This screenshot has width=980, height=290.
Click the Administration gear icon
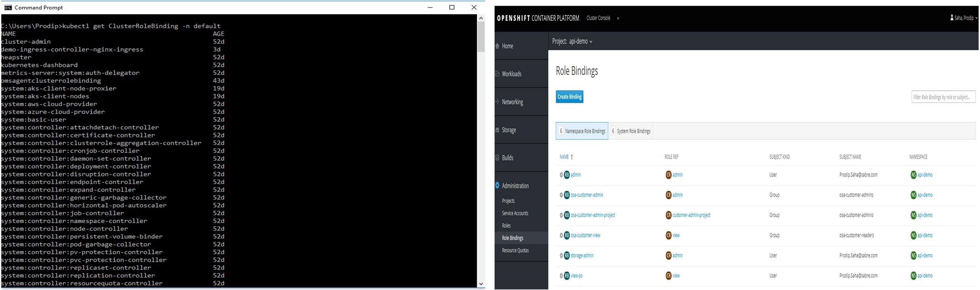497,185
